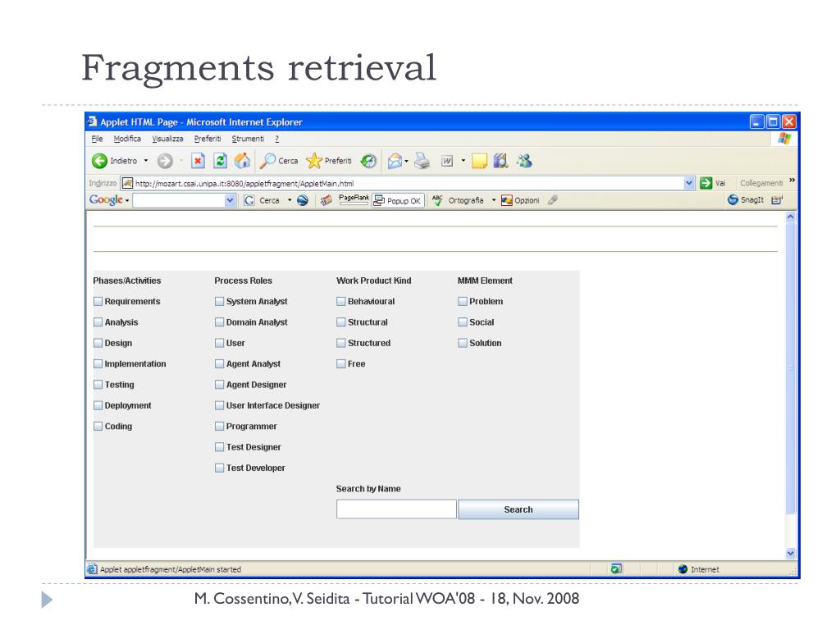Click the mail envelope icon
This screenshot has width=840, height=630.
pos(395,161)
